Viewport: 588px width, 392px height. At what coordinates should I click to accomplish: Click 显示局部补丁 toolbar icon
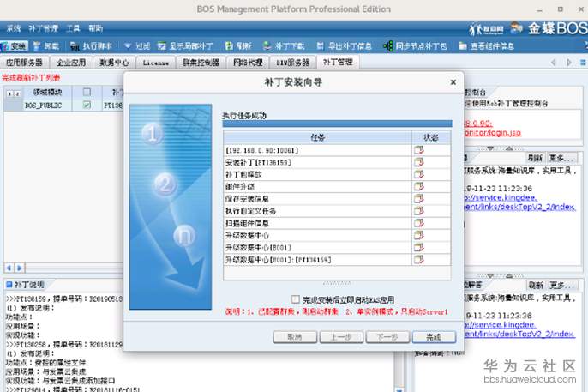(162, 46)
